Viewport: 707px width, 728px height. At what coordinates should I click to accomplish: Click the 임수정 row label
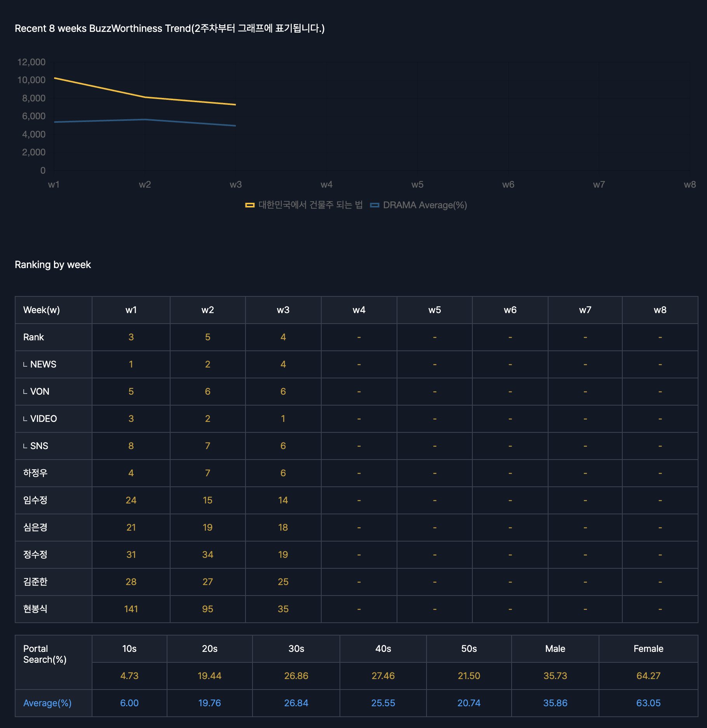click(x=35, y=500)
